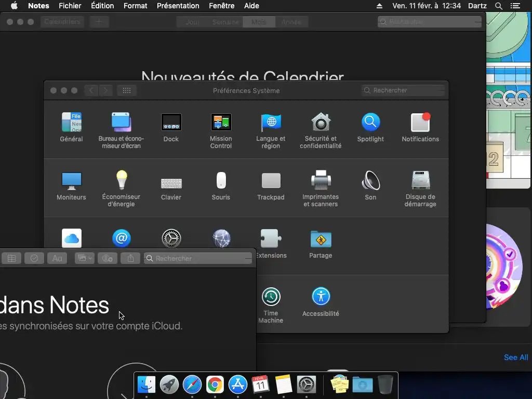Click the See All link
The width and height of the screenshot is (532, 399).
(x=516, y=357)
